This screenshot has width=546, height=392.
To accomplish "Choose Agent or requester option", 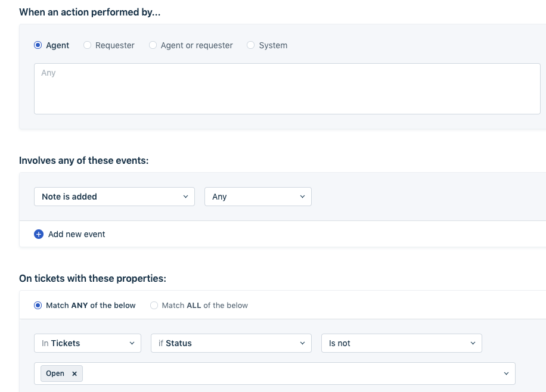I will (153, 45).
